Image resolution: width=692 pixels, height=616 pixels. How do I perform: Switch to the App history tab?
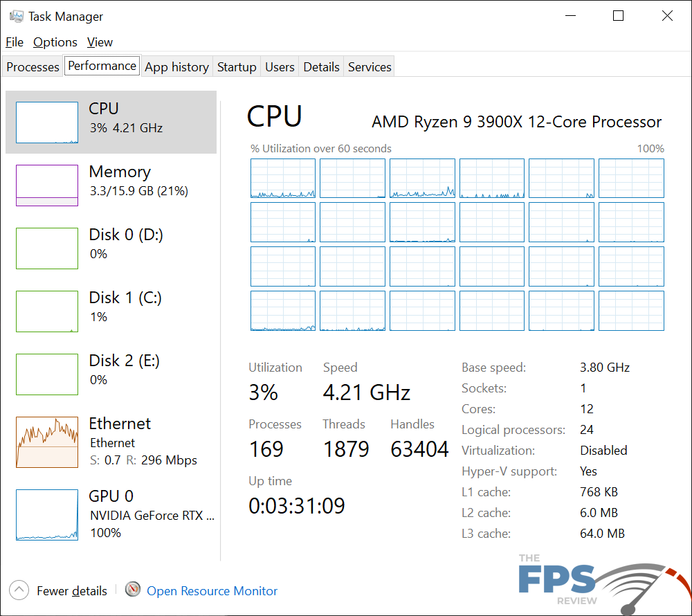pos(176,66)
